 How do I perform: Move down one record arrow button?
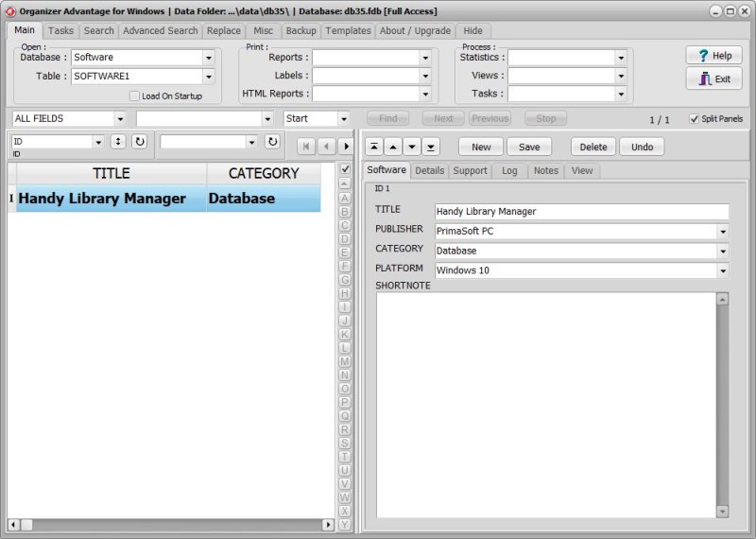click(412, 147)
